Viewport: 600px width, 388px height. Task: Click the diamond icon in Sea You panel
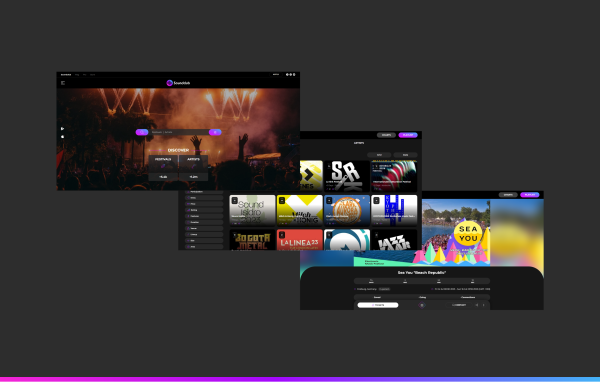(422, 305)
